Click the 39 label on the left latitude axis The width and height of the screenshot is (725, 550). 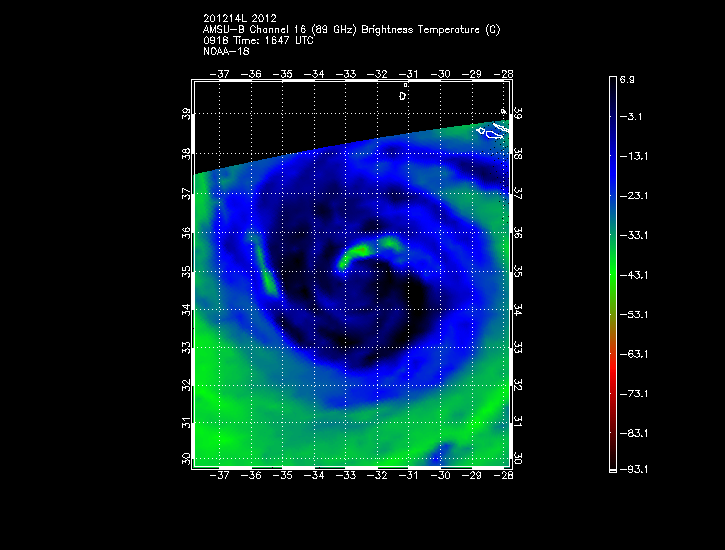[x=186, y=114]
